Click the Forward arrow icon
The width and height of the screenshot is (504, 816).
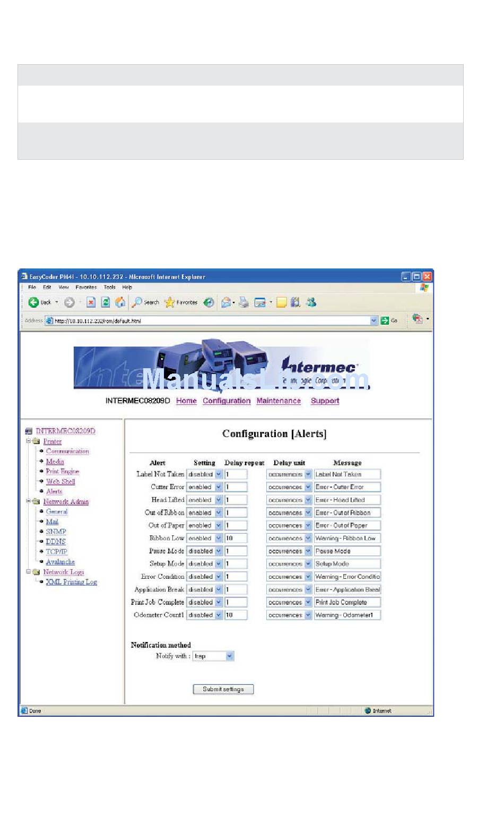click(x=69, y=302)
